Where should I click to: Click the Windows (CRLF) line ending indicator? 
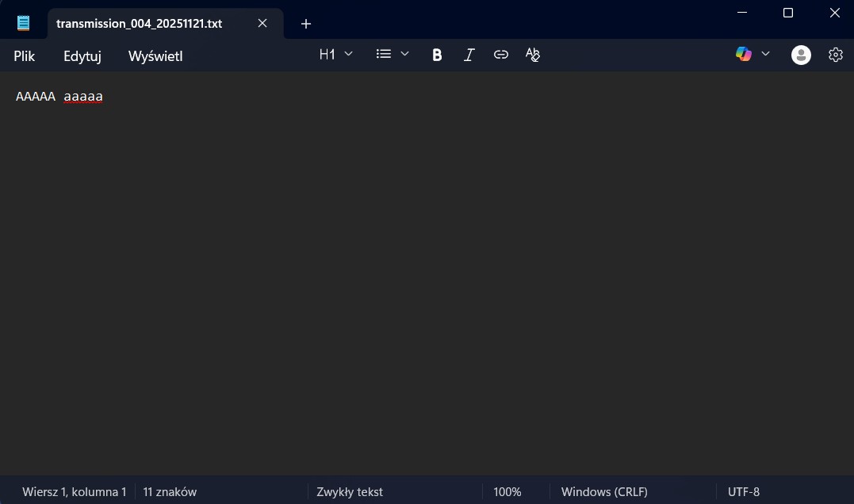(x=604, y=492)
